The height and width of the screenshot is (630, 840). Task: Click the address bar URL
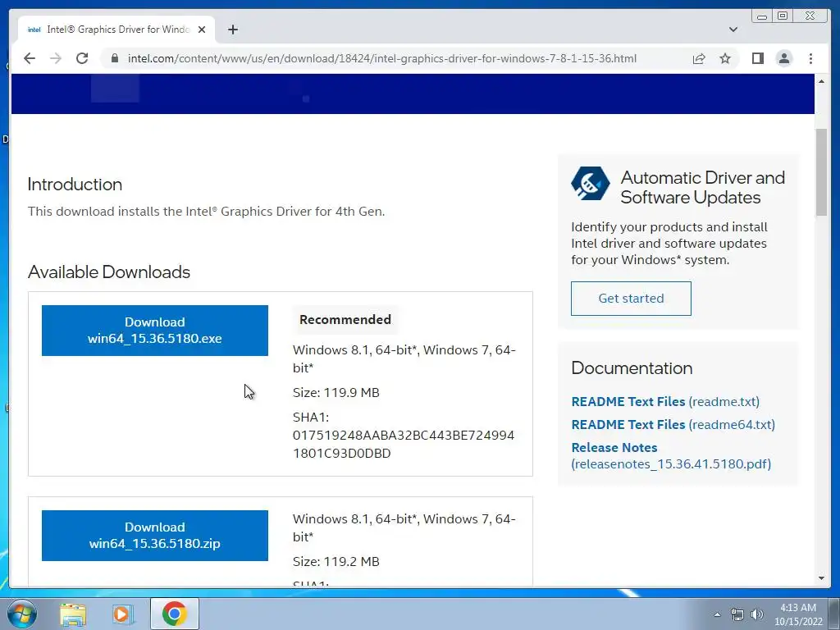(381, 58)
